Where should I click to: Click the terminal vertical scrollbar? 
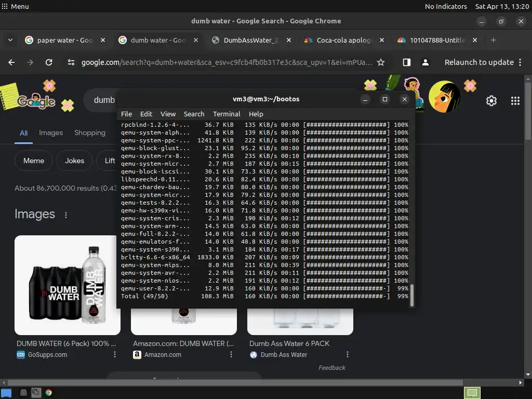tap(411, 295)
